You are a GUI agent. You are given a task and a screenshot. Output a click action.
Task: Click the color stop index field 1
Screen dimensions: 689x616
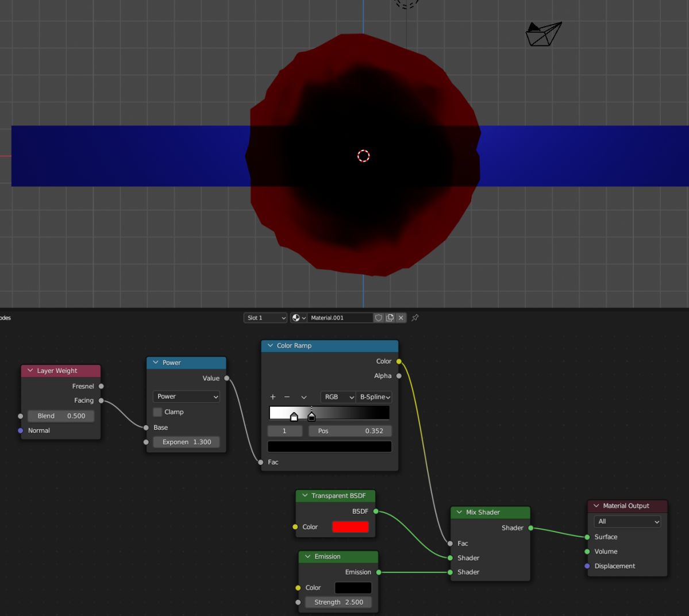pos(285,431)
